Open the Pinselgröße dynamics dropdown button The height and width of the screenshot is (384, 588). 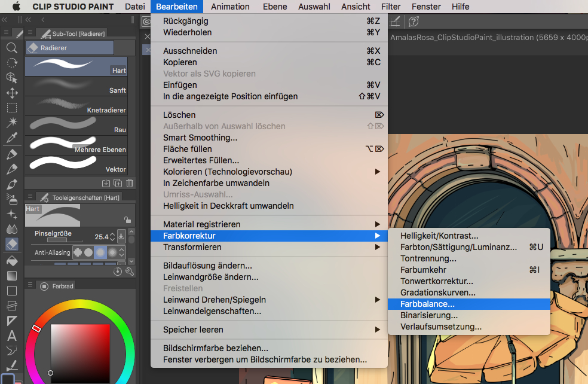click(x=121, y=236)
